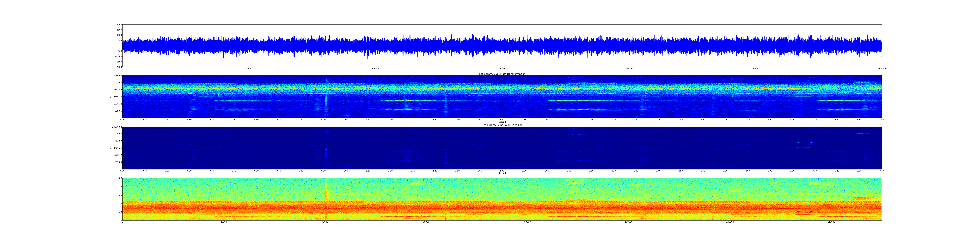Click the 40000 tick under the bottom spectrogram
The image size is (980, 245).
pos(325,222)
